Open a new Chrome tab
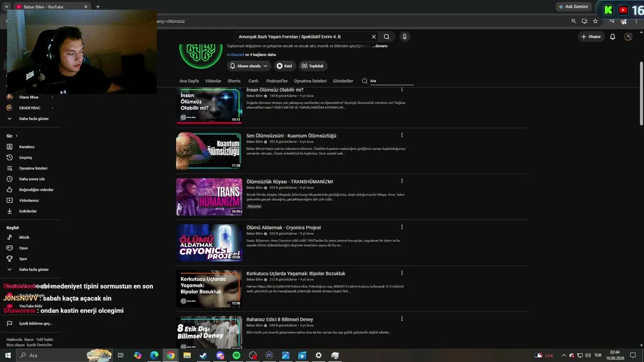This screenshot has height=362, width=644. (x=98, y=7)
